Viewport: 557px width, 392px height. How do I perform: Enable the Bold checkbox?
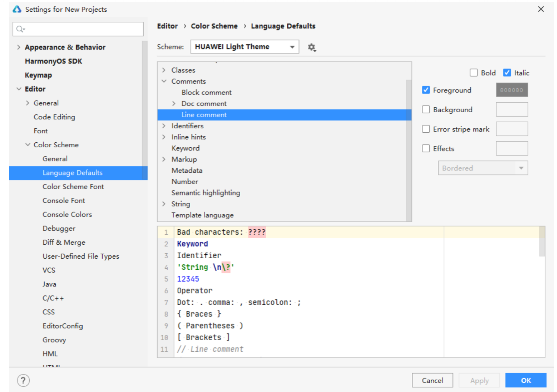[x=473, y=73]
